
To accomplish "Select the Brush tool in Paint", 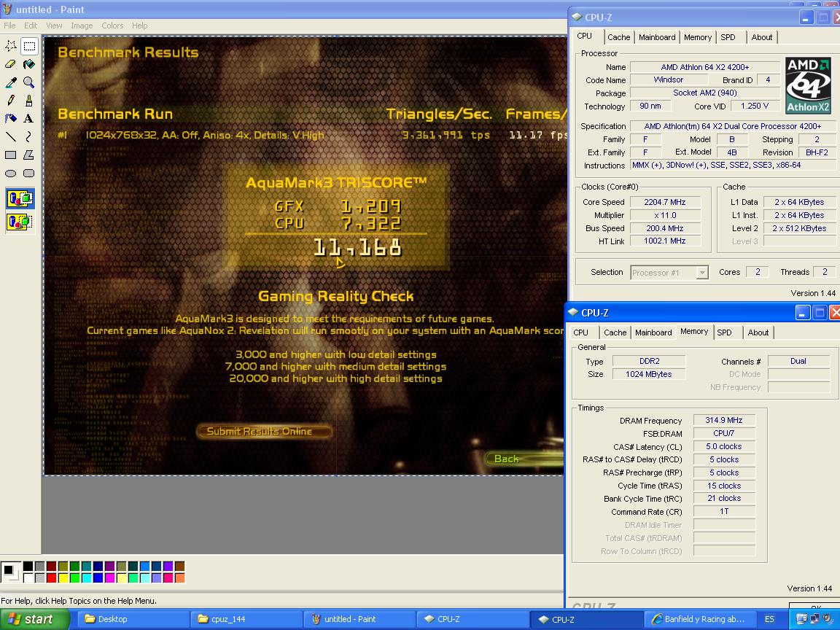I will (x=29, y=101).
